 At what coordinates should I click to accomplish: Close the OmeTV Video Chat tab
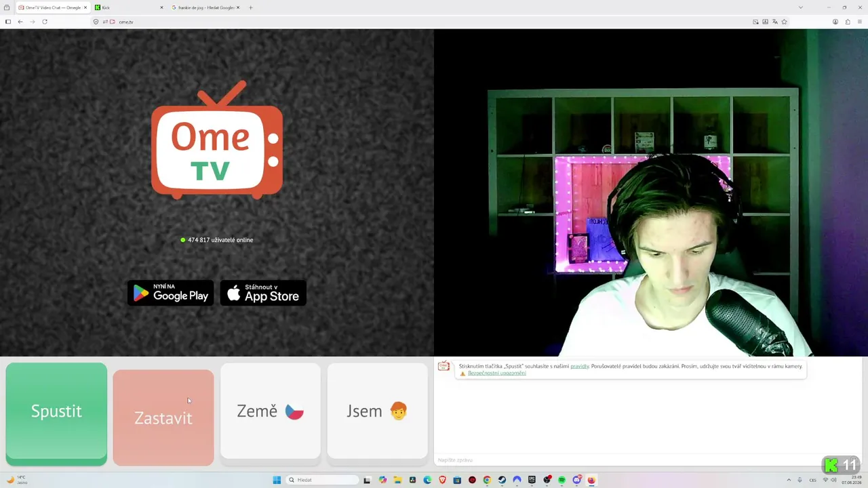click(85, 7)
